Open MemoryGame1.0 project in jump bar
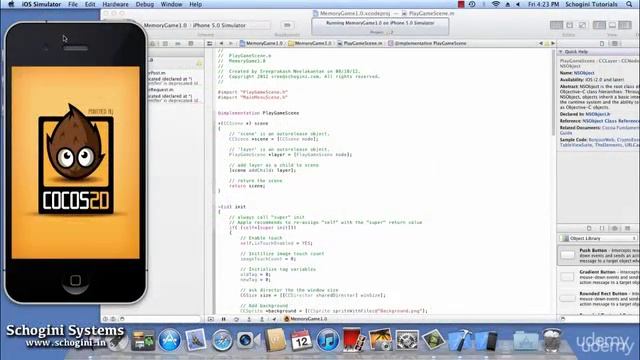 (x=261, y=43)
